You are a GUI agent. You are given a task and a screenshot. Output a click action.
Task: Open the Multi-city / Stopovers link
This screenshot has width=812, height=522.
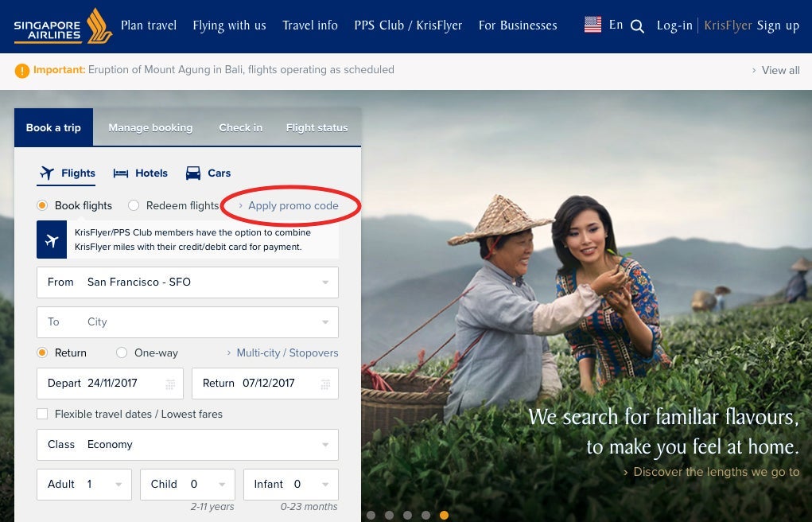pos(287,353)
